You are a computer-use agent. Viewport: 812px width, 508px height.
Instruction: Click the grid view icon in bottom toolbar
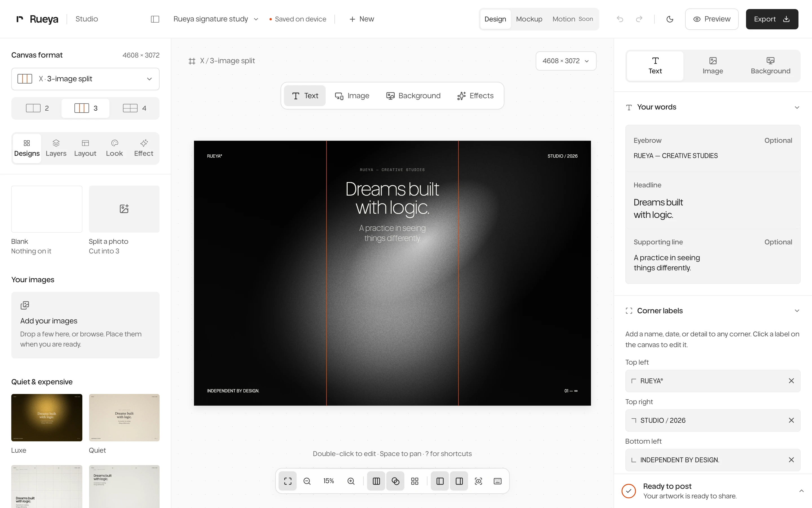pyautogui.click(x=415, y=481)
